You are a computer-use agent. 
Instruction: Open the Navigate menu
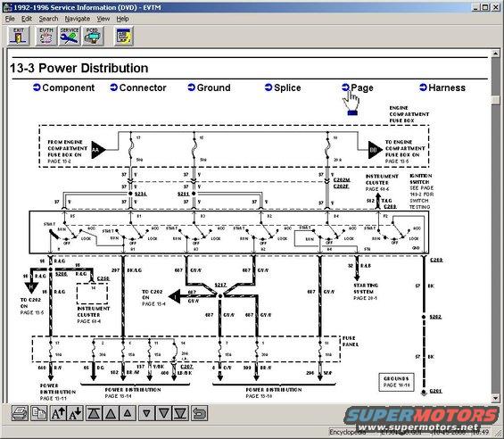coord(78,19)
